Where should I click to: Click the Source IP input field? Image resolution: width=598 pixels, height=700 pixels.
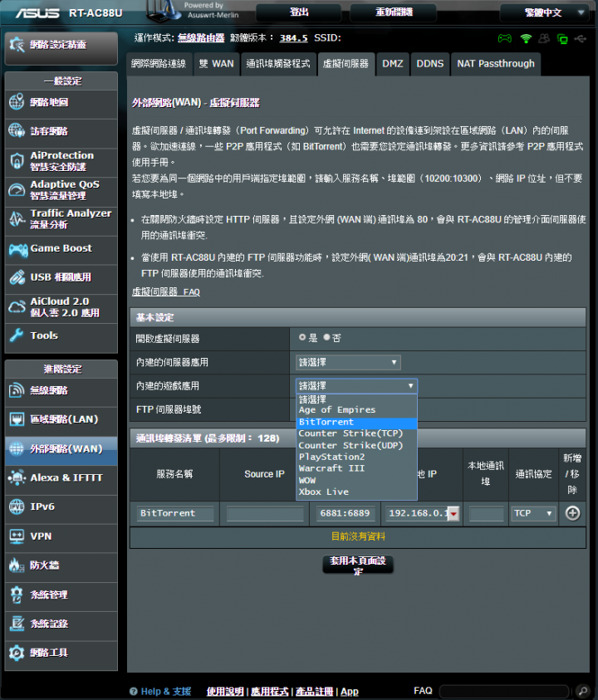265,513
